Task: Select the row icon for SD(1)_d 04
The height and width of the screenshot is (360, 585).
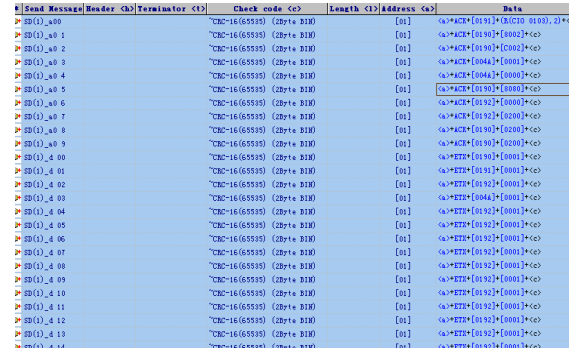Action: [18, 212]
